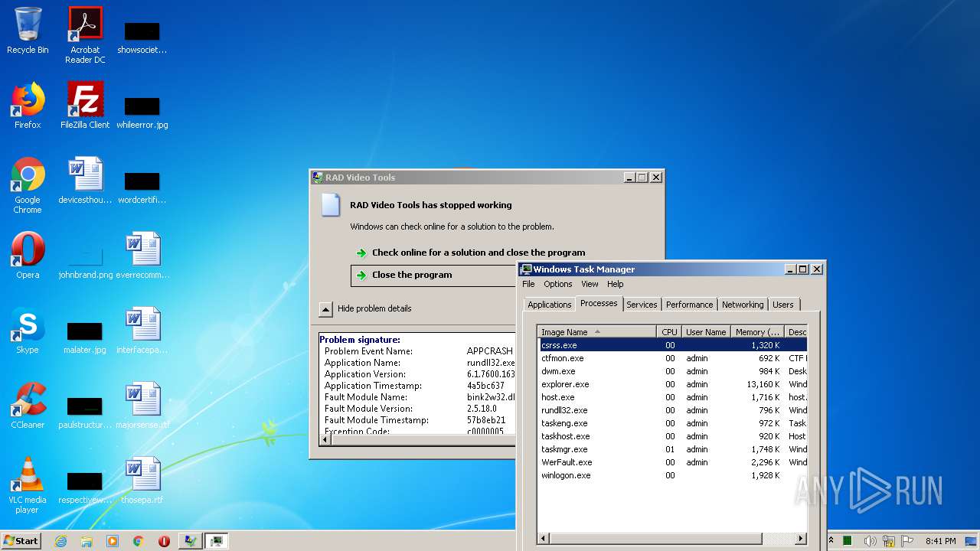Select ctfmon.exe process
This screenshot has height=551, width=980.
[672, 358]
